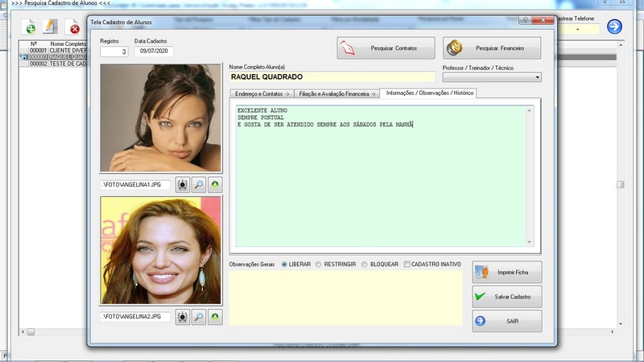Click SAIR button to exit
Image resolution: width=644 pixels, height=362 pixels.
507,321
